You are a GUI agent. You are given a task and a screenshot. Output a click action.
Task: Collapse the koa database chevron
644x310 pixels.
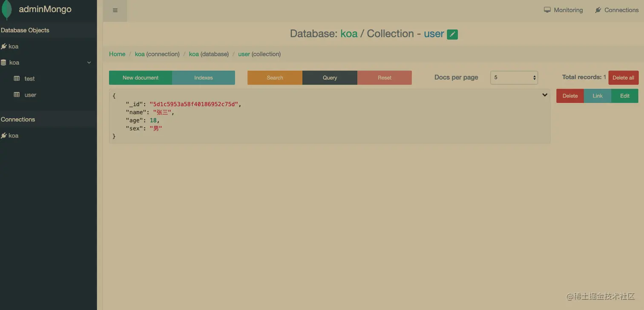89,63
